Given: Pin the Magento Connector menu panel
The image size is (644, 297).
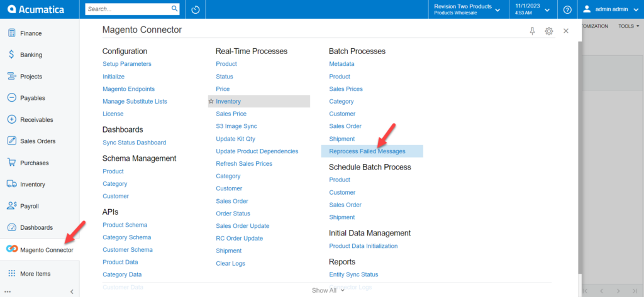Looking at the screenshot, I should 532,31.
